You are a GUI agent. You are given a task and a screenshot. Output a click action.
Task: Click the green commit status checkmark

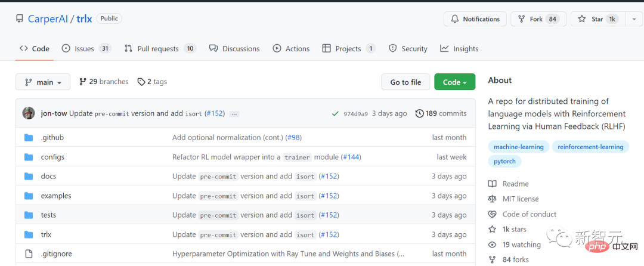pos(334,113)
